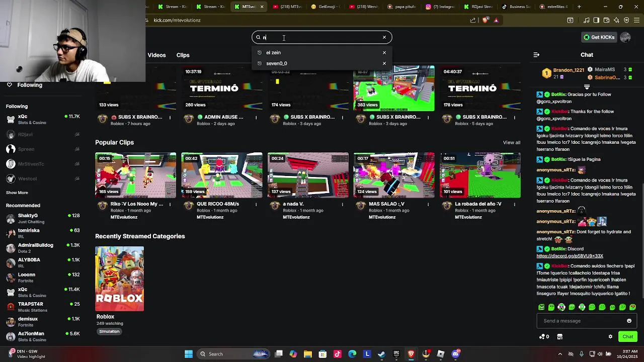
Task: Open the emoji picker in chat input
Action: (x=629, y=321)
